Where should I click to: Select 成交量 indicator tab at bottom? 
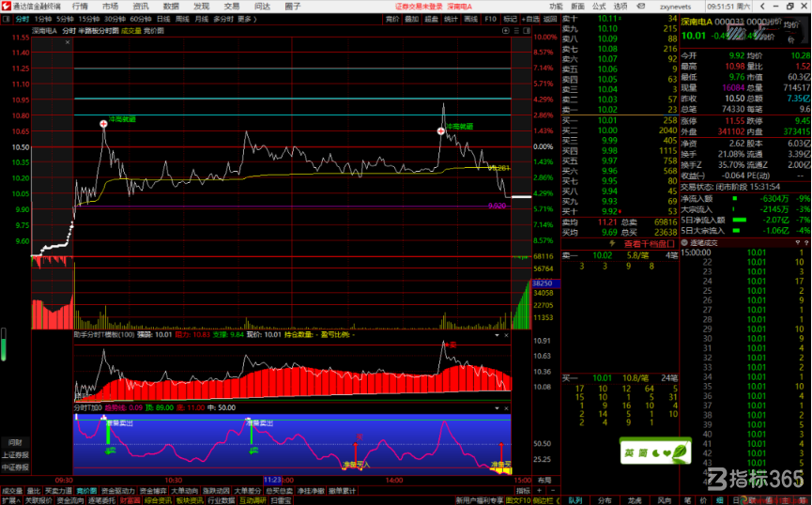point(12,491)
